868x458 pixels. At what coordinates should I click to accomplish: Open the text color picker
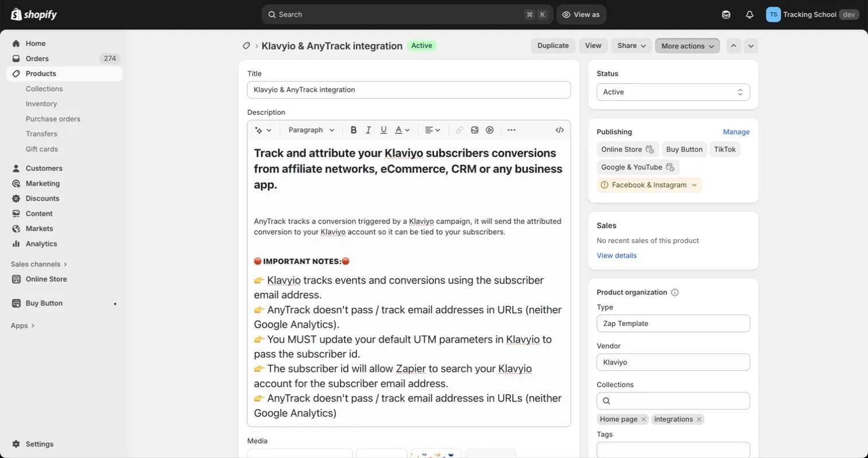pos(402,130)
